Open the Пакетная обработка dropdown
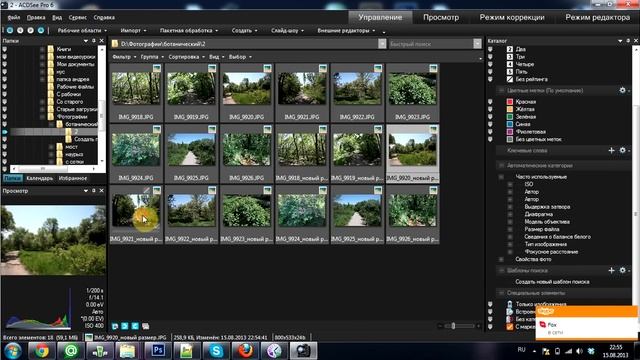Image resolution: width=640 pixels, height=360 pixels. coord(189,30)
